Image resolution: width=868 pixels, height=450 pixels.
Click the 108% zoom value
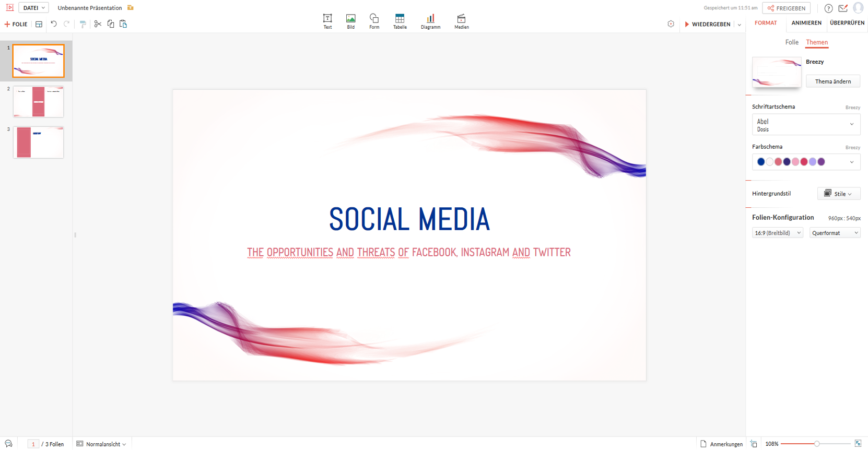771,444
